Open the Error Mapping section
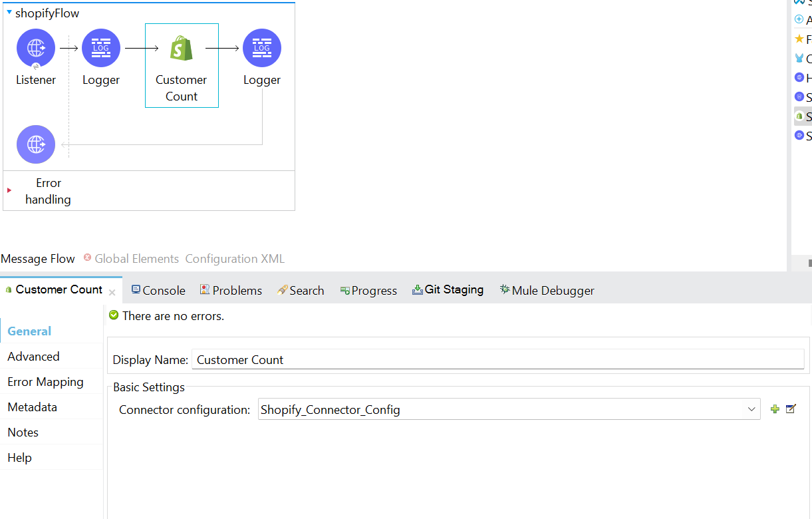The width and height of the screenshot is (812, 519). [x=45, y=382]
